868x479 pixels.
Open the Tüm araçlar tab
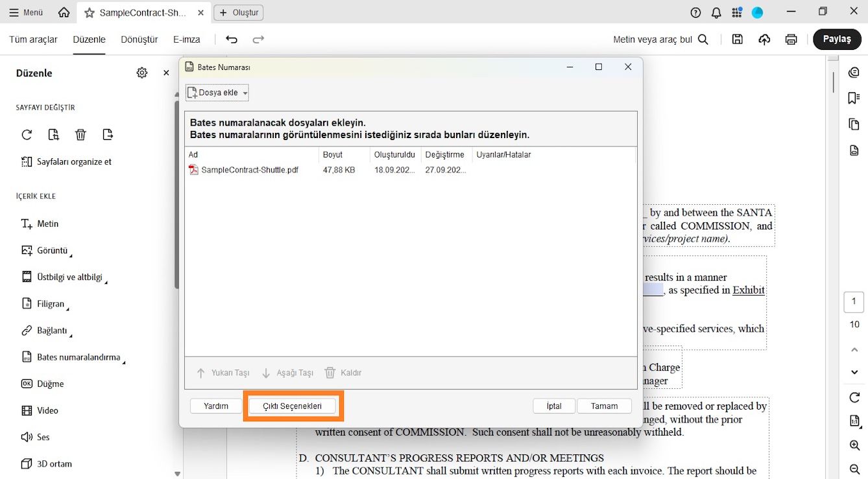(x=33, y=40)
